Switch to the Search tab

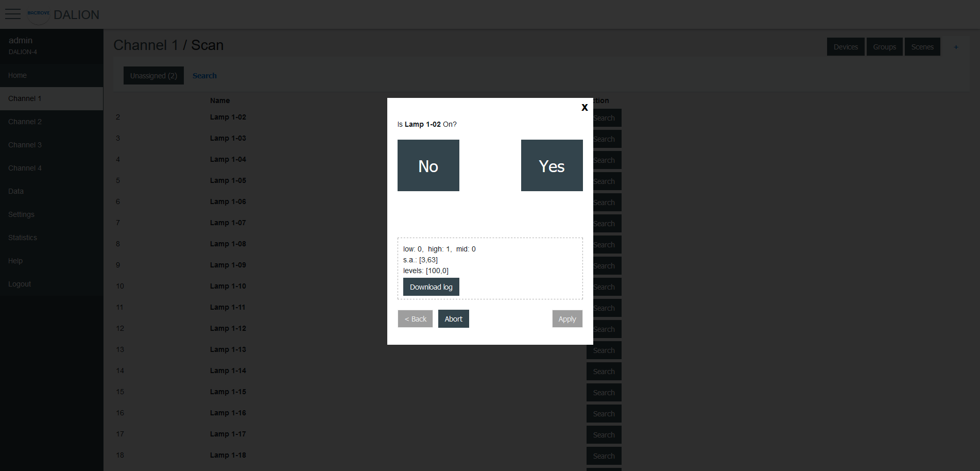tap(204, 76)
